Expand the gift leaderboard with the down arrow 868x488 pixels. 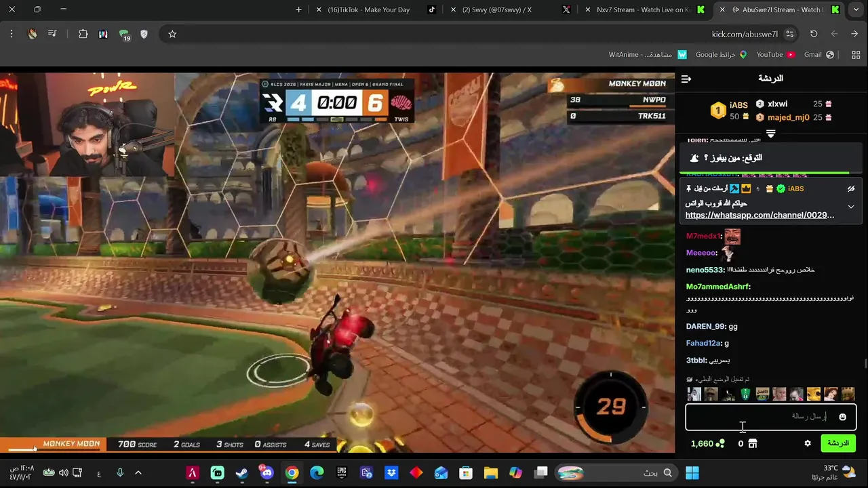pos(770,134)
